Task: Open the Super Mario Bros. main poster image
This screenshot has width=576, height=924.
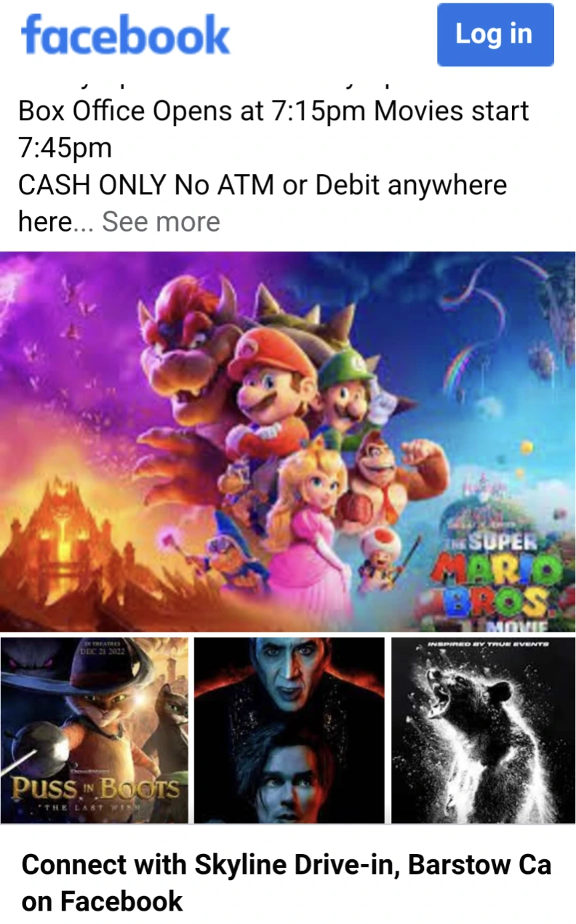Action: [288, 441]
